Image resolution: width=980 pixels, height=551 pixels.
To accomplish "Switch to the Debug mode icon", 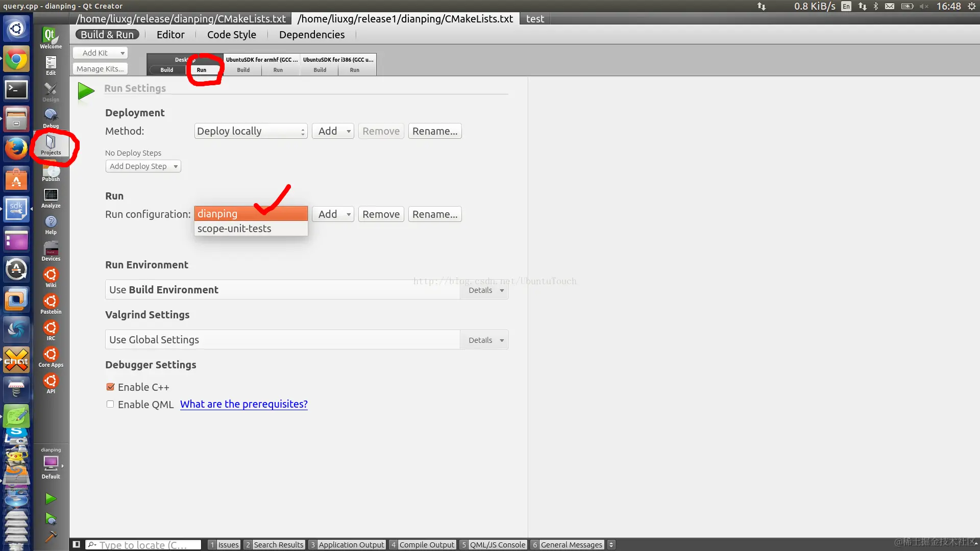I will 51,117.
